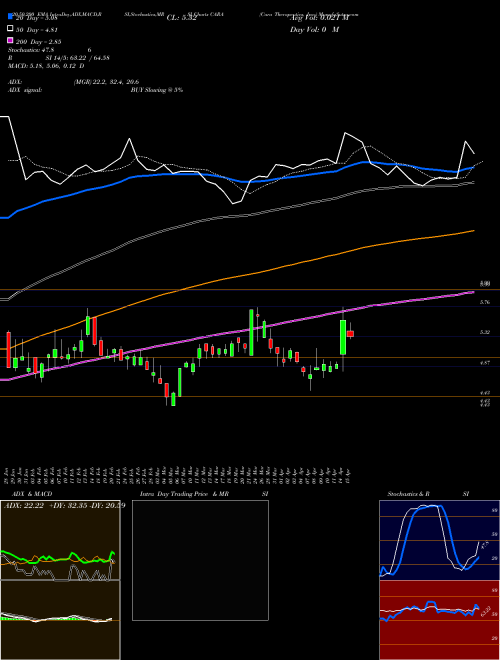
Task: Click the red RSI sub-chart
Action: pos(439,620)
